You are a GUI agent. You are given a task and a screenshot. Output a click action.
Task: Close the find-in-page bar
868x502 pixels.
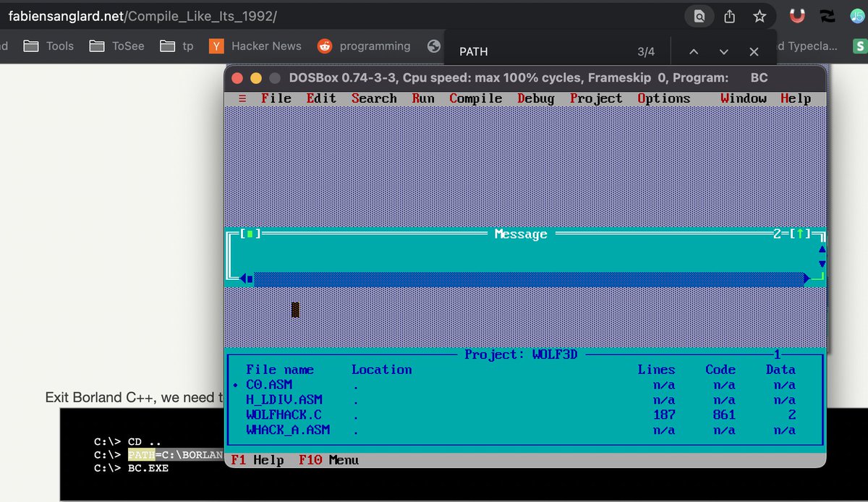(x=754, y=51)
